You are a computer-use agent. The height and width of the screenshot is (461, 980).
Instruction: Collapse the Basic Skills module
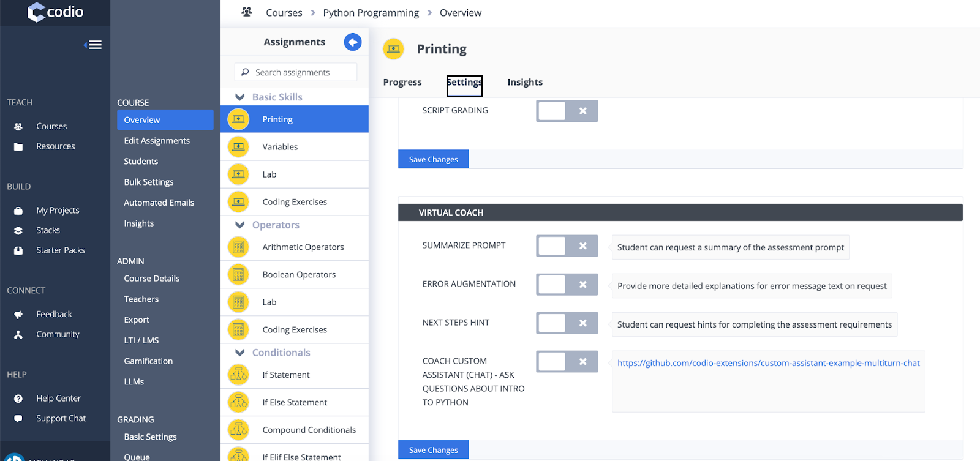pos(240,97)
